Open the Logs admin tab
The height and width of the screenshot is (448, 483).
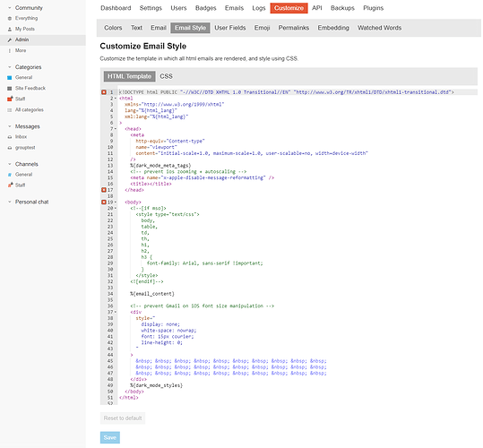pos(259,8)
